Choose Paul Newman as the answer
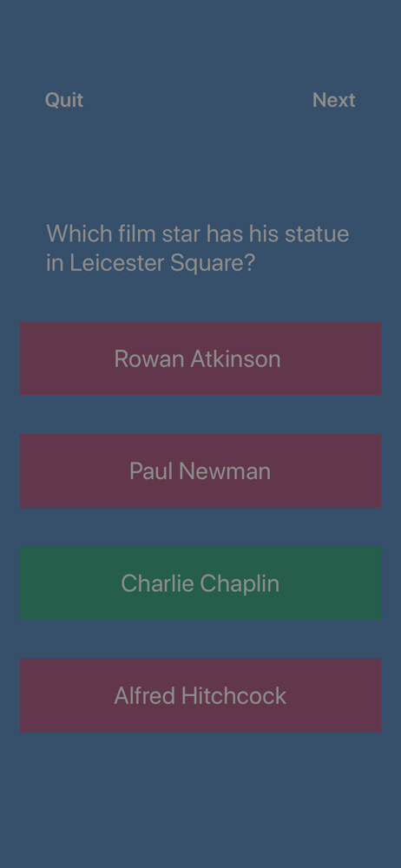 [200, 470]
